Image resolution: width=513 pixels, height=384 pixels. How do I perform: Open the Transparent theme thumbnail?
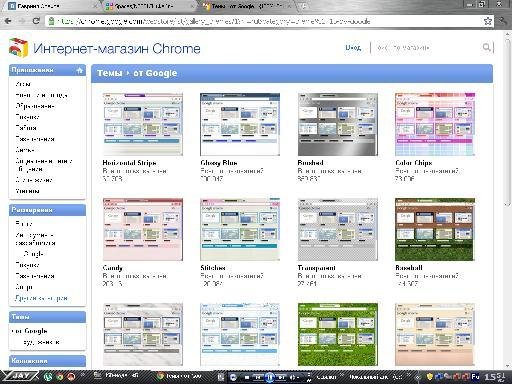[x=337, y=229]
